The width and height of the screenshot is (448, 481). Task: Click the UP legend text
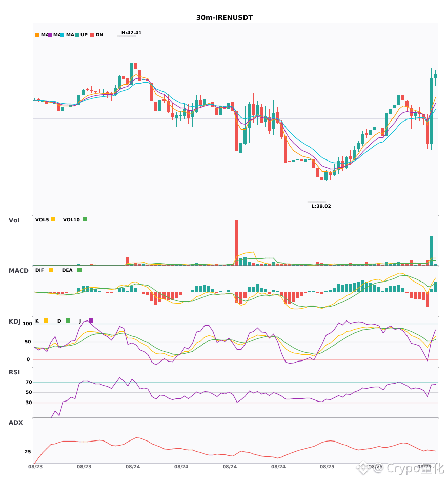pos(84,35)
